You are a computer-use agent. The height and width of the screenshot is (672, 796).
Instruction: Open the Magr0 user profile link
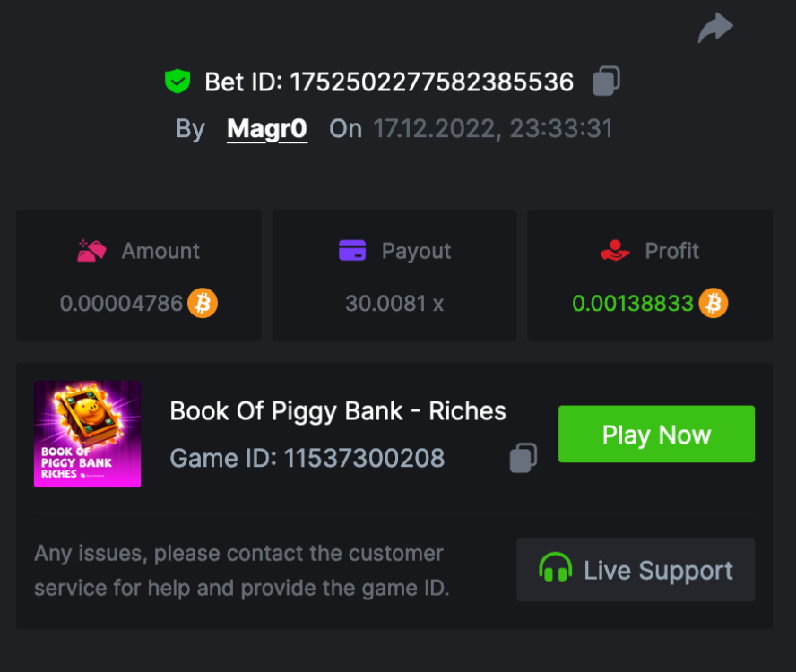[267, 129]
